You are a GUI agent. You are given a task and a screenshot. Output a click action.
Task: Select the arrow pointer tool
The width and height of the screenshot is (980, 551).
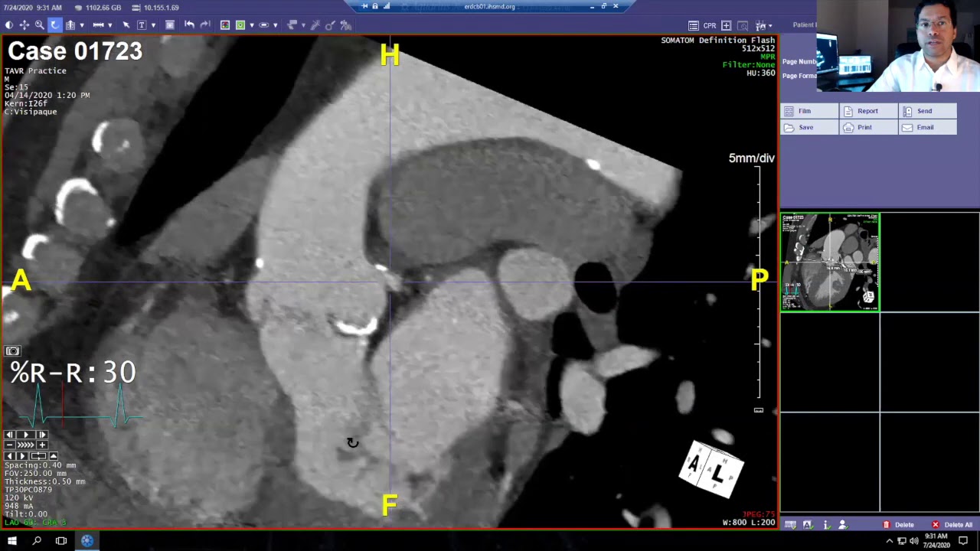(x=126, y=25)
